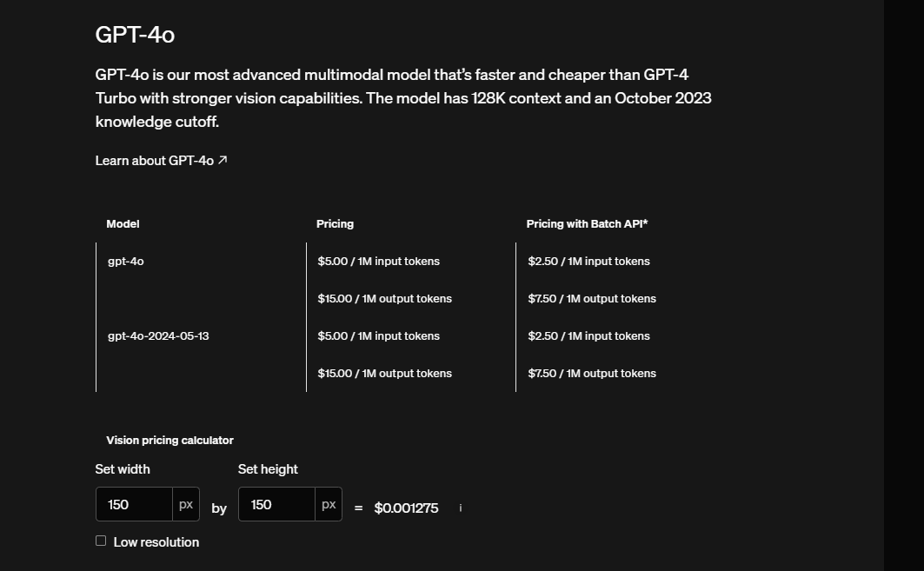Click the Vision pricing calculator label
This screenshot has height=571, width=924.
(x=169, y=440)
